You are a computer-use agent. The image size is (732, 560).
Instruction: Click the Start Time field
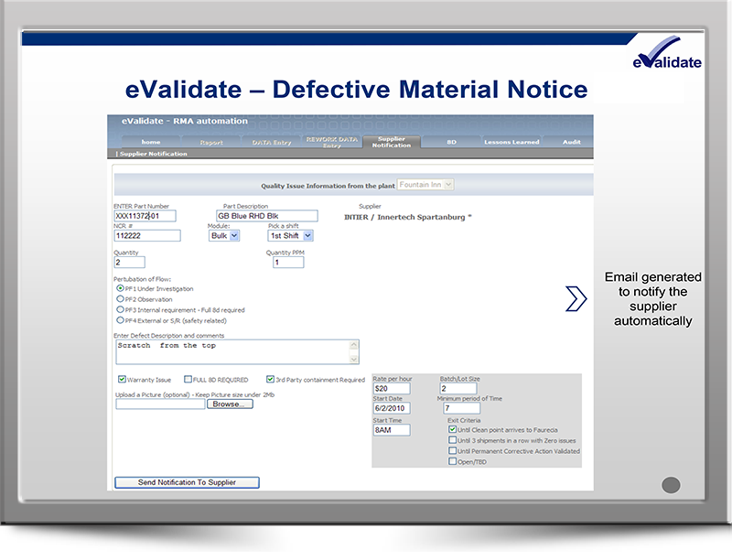(x=392, y=430)
